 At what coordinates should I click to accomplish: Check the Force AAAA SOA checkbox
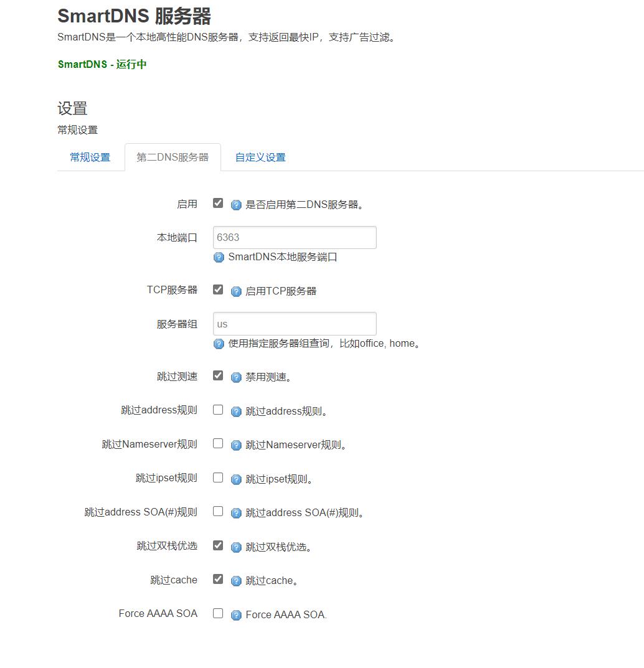click(218, 613)
